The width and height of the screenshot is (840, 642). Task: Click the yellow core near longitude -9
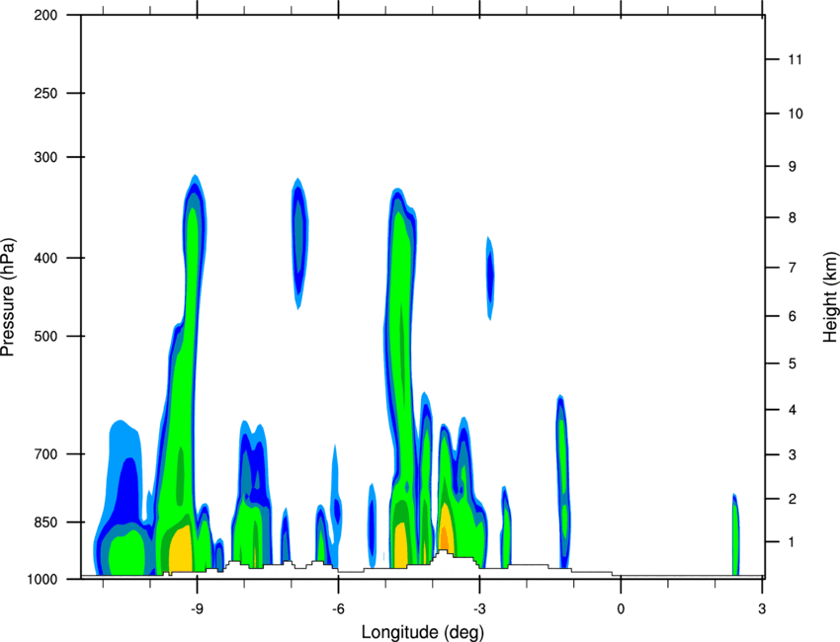[x=181, y=549]
